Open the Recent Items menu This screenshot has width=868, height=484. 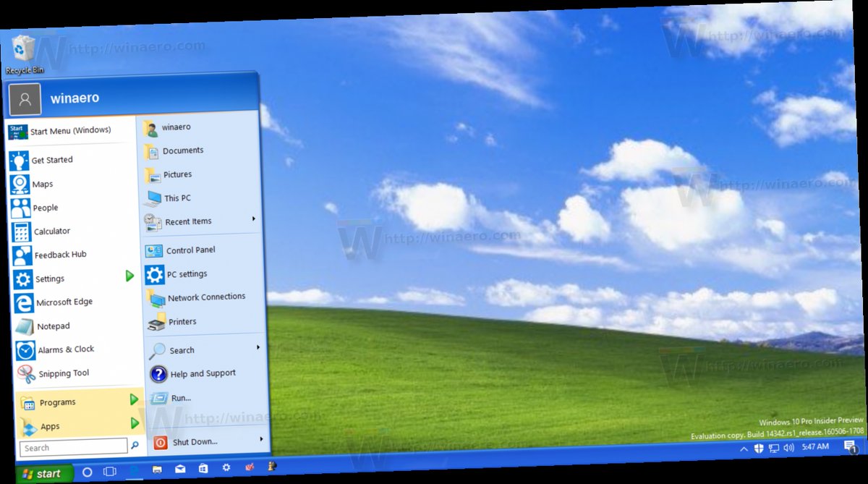click(x=188, y=221)
